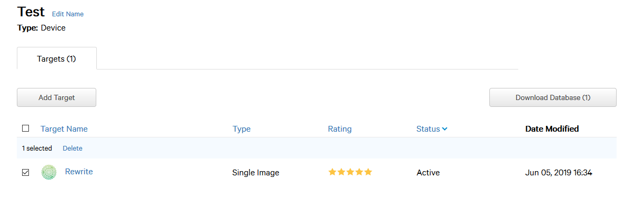Click the Status sort arrow icon

[445, 129]
